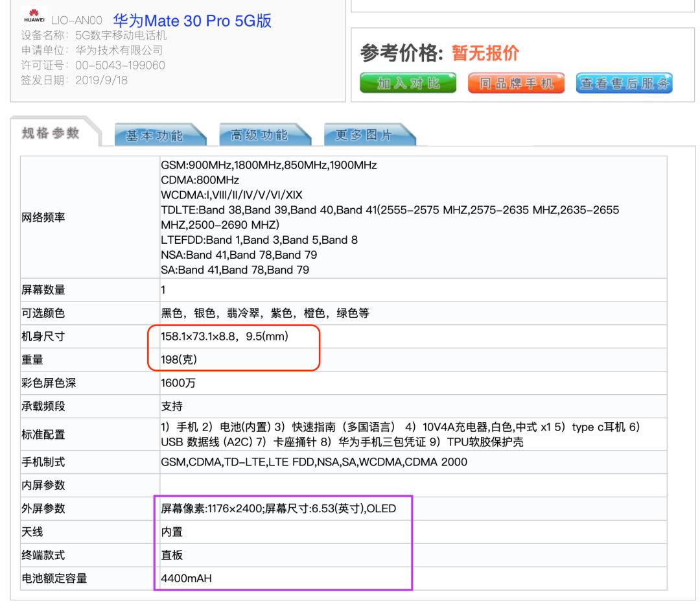The image size is (700, 603).
Task: Click the 签发日期 2019/9/18 line
Action: pos(74,80)
